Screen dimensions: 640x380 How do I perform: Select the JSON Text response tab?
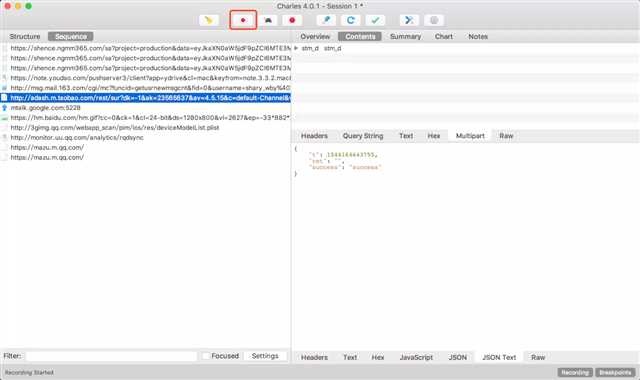pyautogui.click(x=499, y=357)
